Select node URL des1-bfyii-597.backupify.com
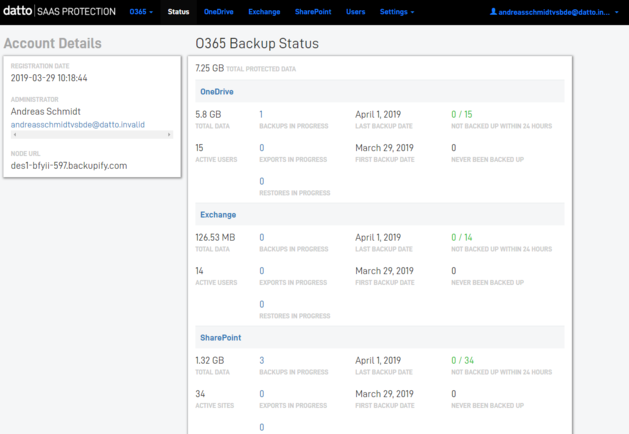629x434 pixels. [69, 166]
